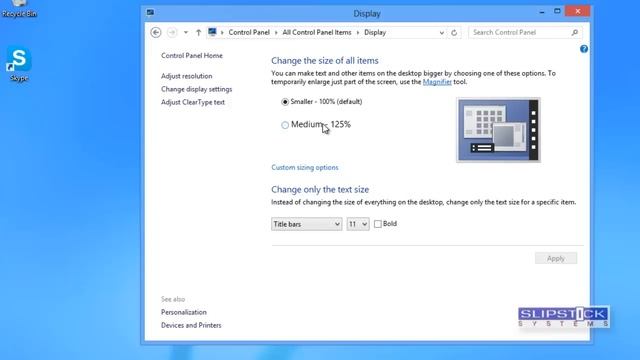
Task: Open Control Panel Home link
Action: [192, 56]
